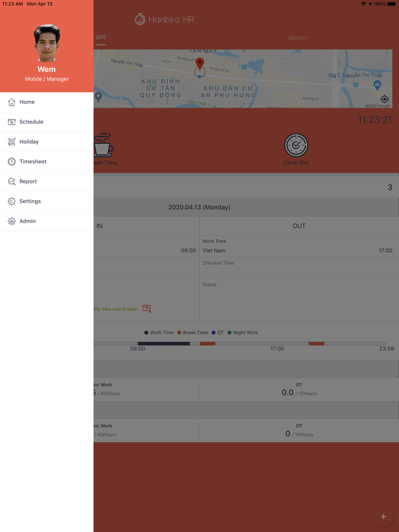Tap the 11:23:21 live clock
The width and height of the screenshot is (399, 532).
pyautogui.click(x=375, y=120)
